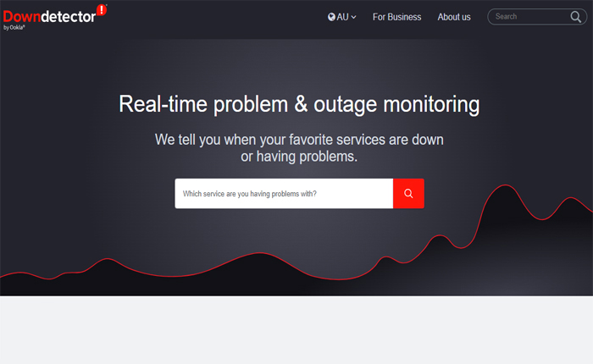Open the For Business page
This screenshot has height=364, width=593.
pyautogui.click(x=396, y=17)
